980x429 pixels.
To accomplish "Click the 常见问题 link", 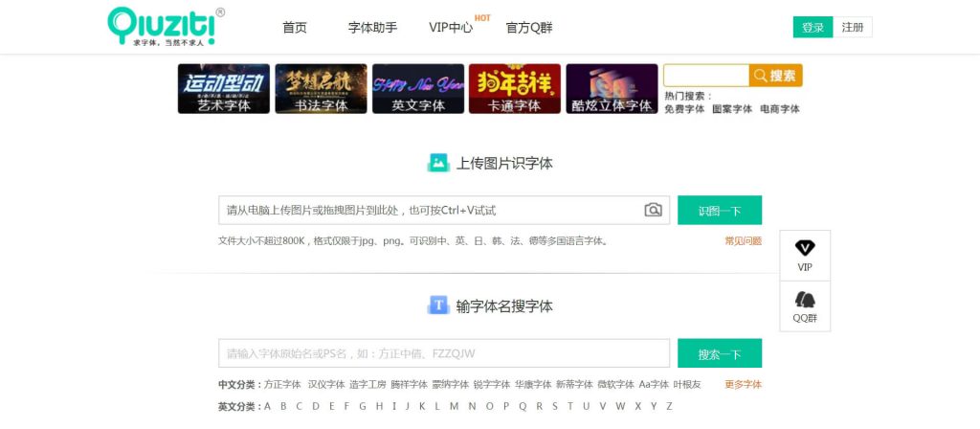I will 743,241.
